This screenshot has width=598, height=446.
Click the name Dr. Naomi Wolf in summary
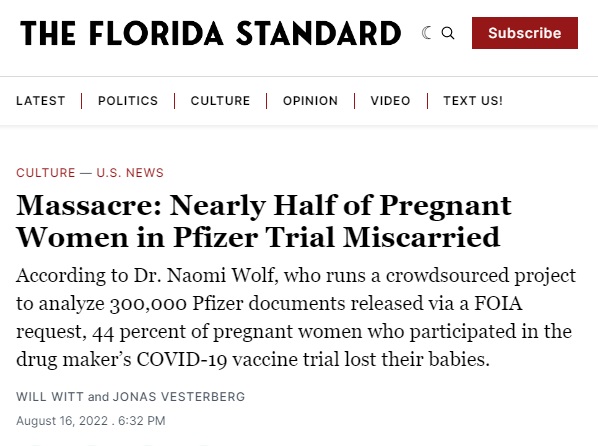(x=206, y=275)
